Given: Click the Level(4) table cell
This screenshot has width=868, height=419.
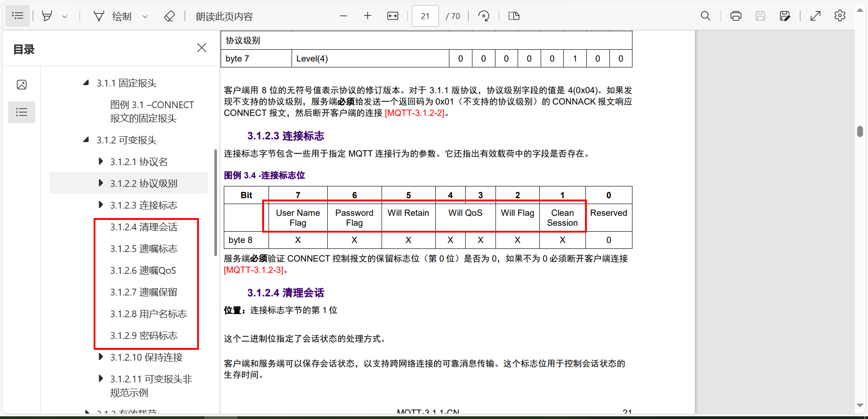Looking at the screenshot, I should coord(370,58).
